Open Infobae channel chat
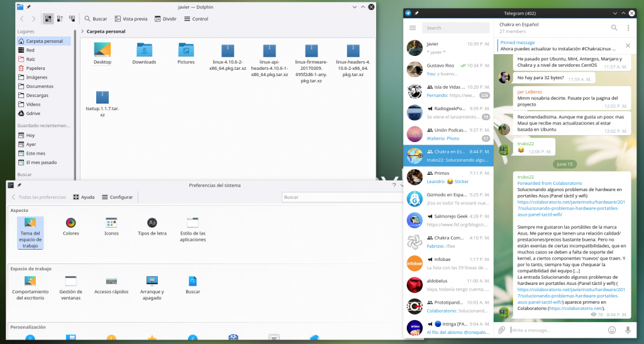This screenshot has height=344, width=644. click(x=448, y=264)
